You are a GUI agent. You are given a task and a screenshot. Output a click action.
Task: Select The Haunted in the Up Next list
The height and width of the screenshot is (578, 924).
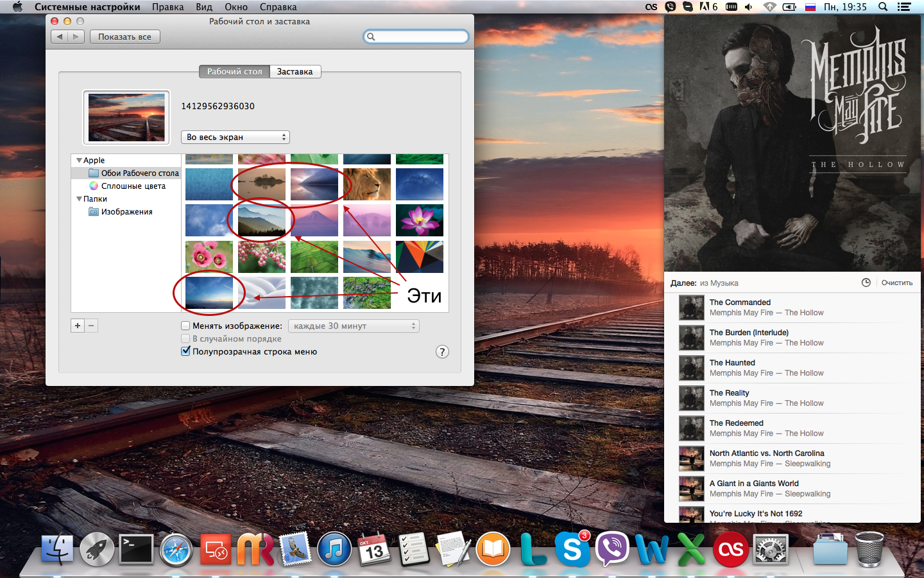(793, 368)
